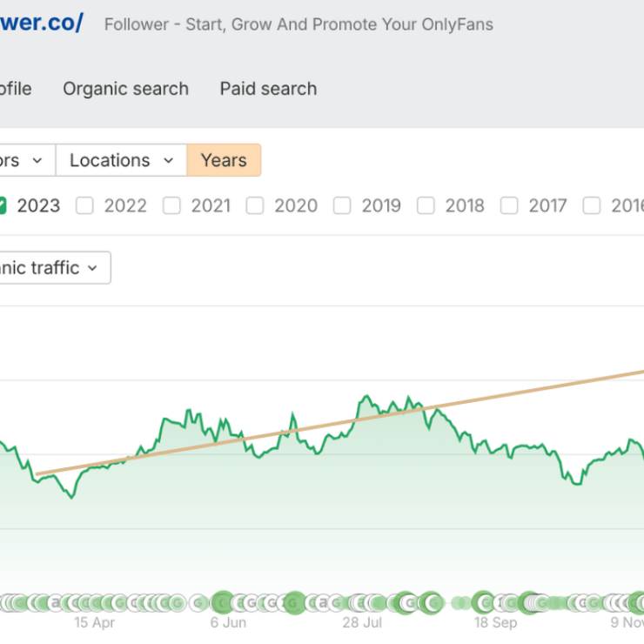
Task: Click the isolated G marker just before 6 Jun
Action: (198, 603)
